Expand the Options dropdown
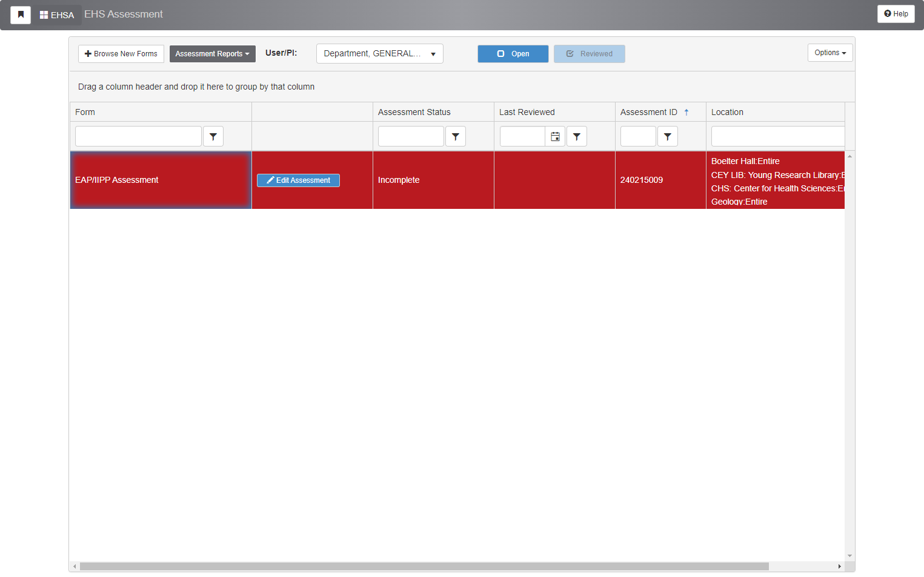 pyautogui.click(x=830, y=53)
